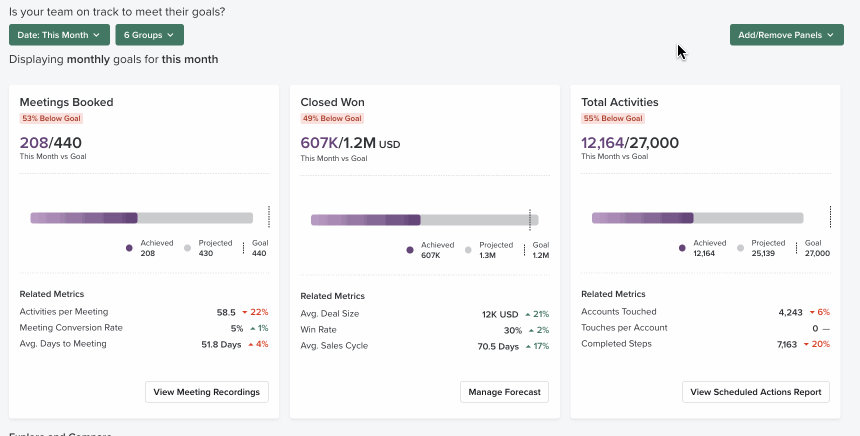Click the green up arrow beside Win Rate
Viewport: 860px width, 436px height.
coord(530,330)
